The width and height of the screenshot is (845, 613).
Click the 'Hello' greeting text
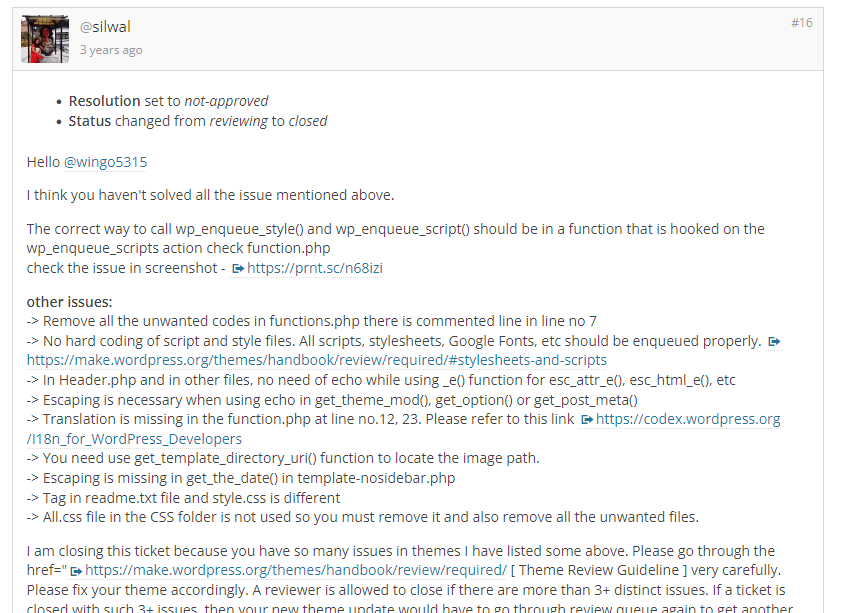43,162
